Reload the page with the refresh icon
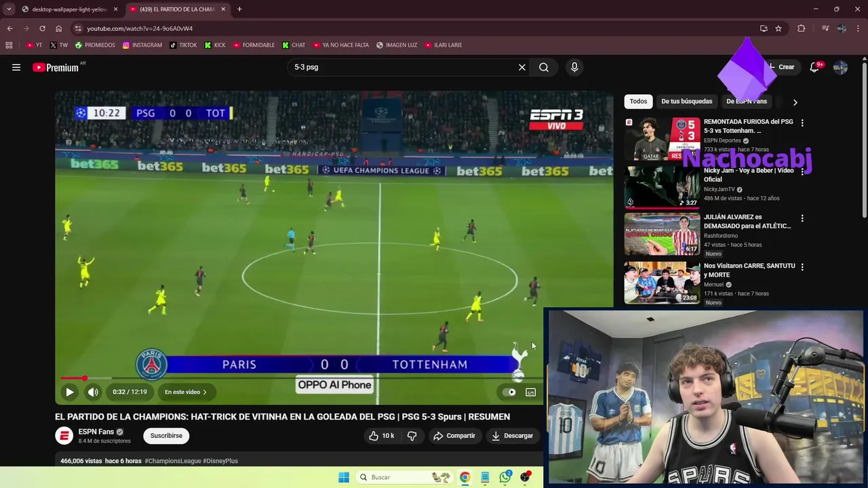868x488 pixels. click(x=42, y=28)
